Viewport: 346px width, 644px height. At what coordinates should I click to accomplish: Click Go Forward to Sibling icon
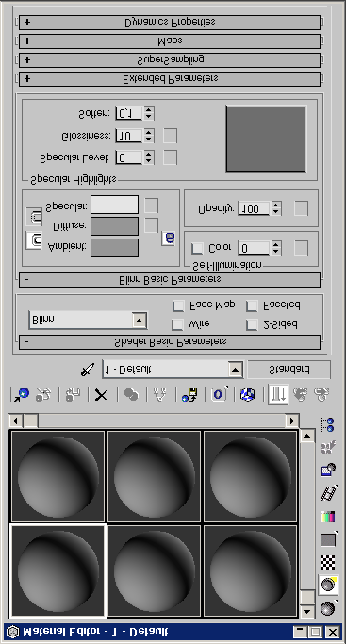tap(321, 395)
